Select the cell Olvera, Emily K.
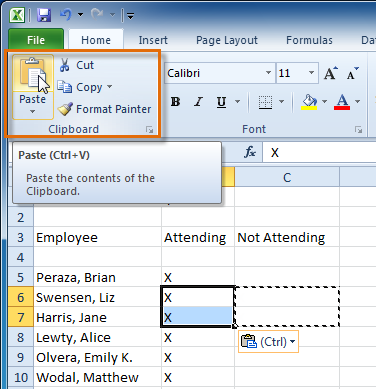 [97, 357]
